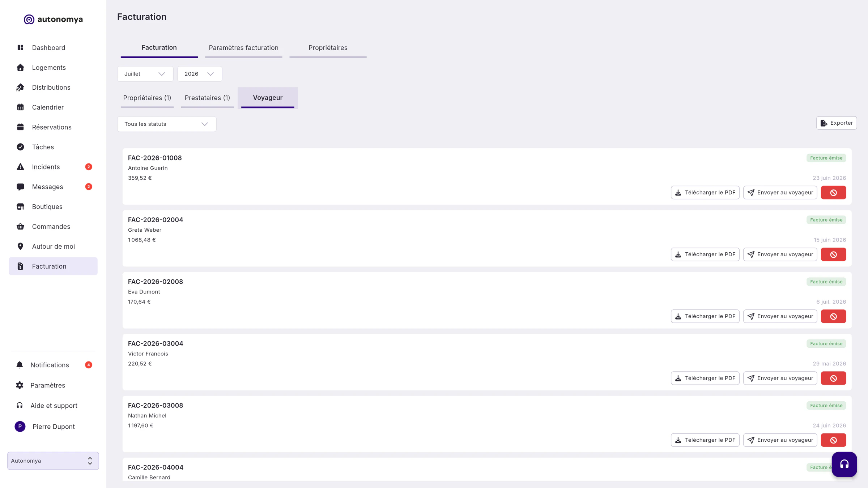Download PDF for invoice FAC-2026-01008
The height and width of the screenshot is (488, 868).
point(705,193)
